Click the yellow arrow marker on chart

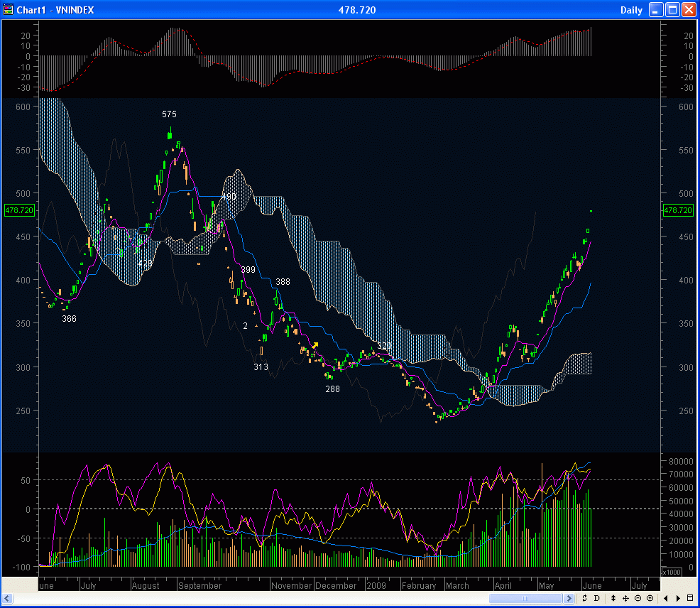pyautogui.click(x=315, y=345)
